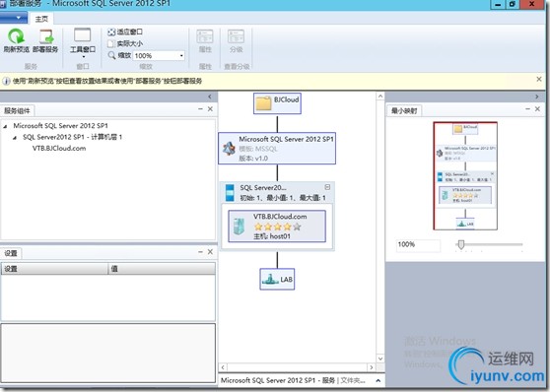Screen dimensions: 550x392
Task: Click the minimap 100% zoom field
Action: [418, 244]
